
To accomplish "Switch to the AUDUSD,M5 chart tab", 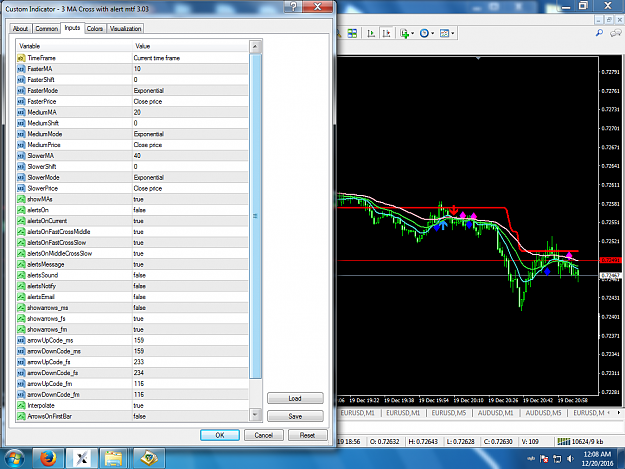I will point(543,413).
